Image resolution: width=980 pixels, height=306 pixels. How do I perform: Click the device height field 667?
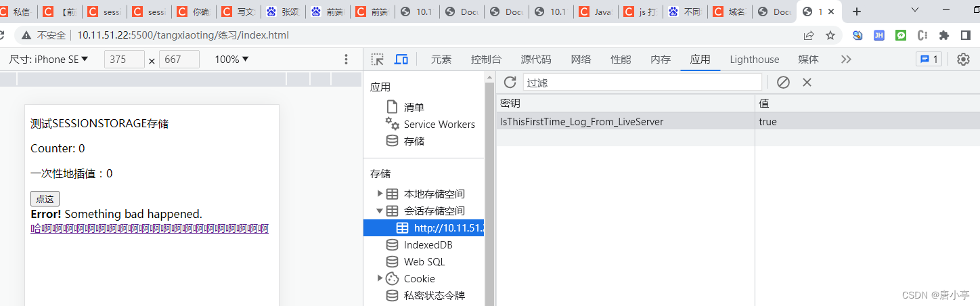point(179,60)
